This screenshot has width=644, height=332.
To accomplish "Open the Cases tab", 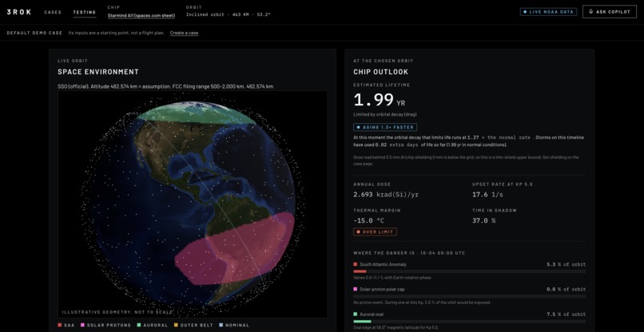I will (x=53, y=12).
